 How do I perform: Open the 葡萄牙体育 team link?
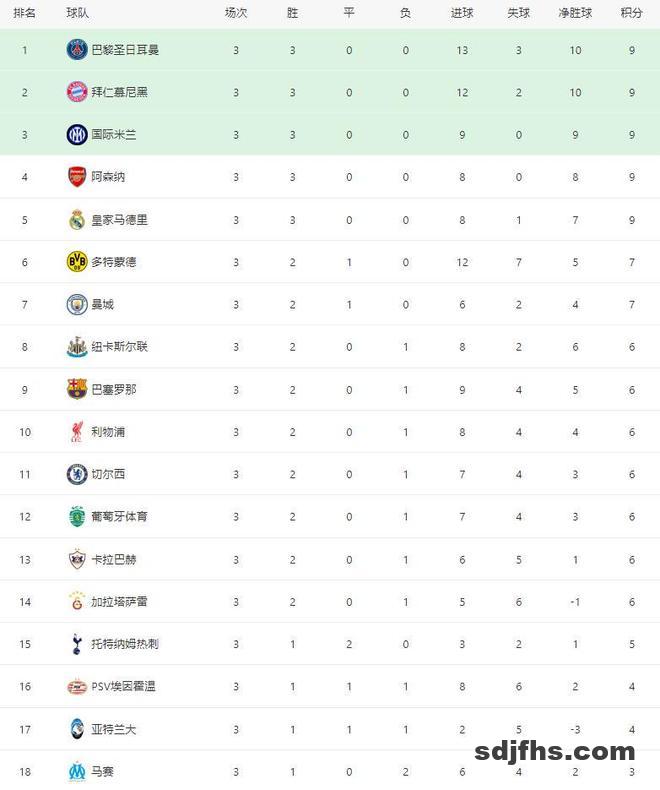(x=119, y=517)
